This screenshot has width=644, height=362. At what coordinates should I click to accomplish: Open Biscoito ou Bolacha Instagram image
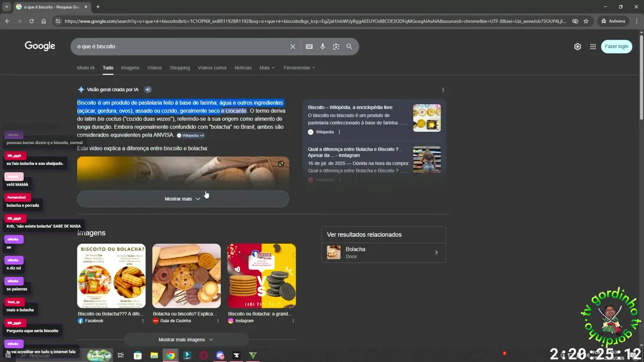pos(262,276)
